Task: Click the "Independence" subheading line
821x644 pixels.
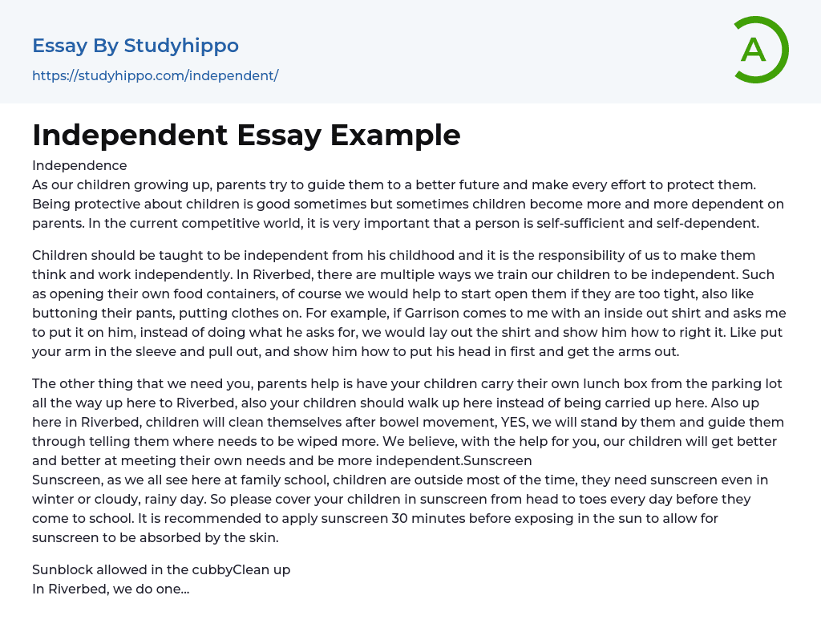Action: pyautogui.click(x=79, y=166)
